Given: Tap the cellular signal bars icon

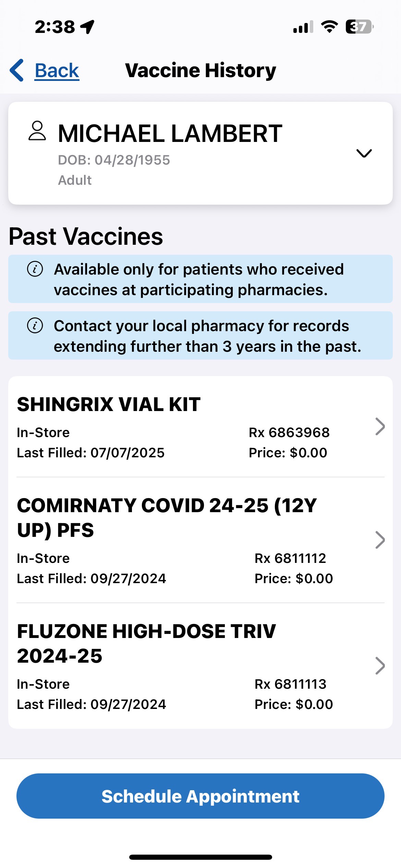Looking at the screenshot, I should point(303,27).
